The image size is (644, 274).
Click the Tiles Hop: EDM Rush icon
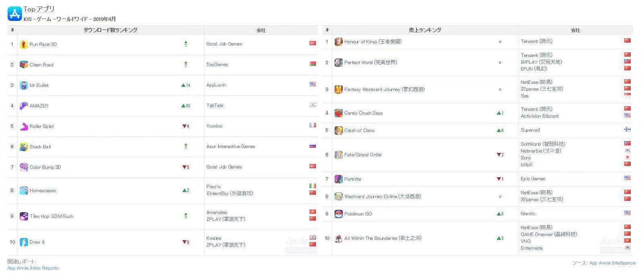coord(24,216)
